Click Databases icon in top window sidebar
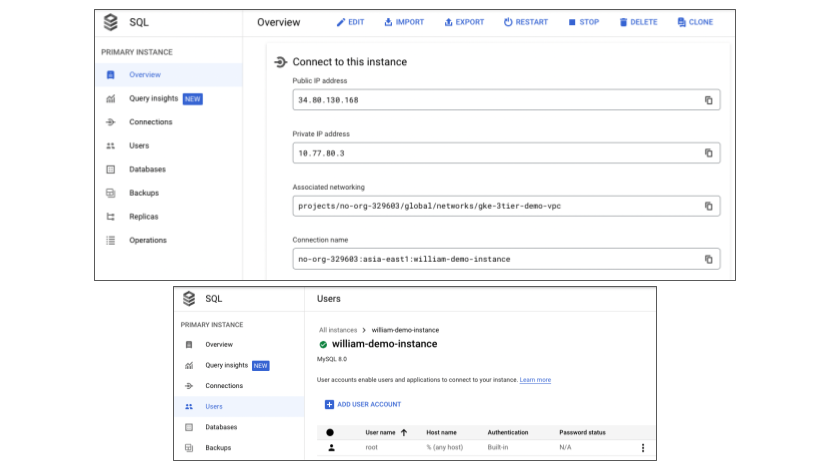The width and height of the screenshot is (830, 470). pyautogui.click(x=111, y=169)
